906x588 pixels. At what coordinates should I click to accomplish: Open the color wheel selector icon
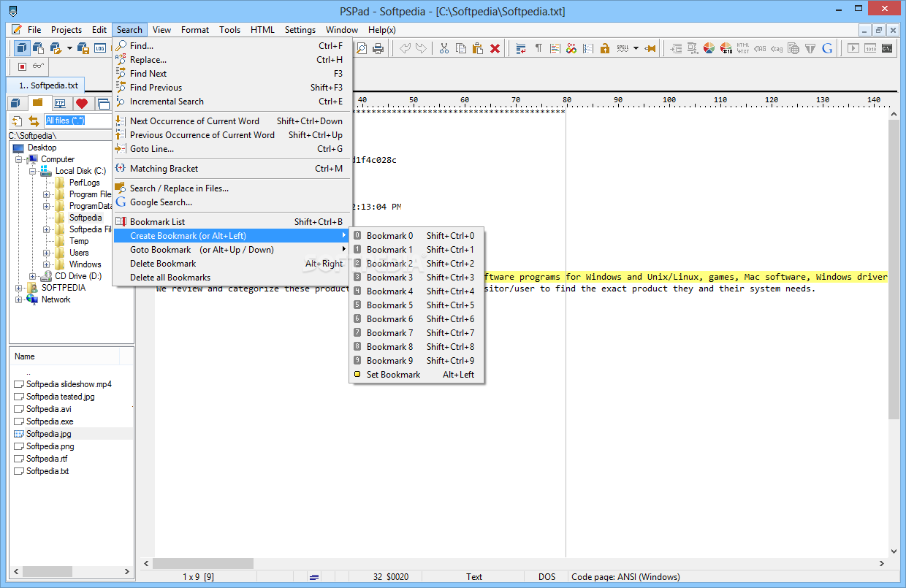click(x=709, y=48)
